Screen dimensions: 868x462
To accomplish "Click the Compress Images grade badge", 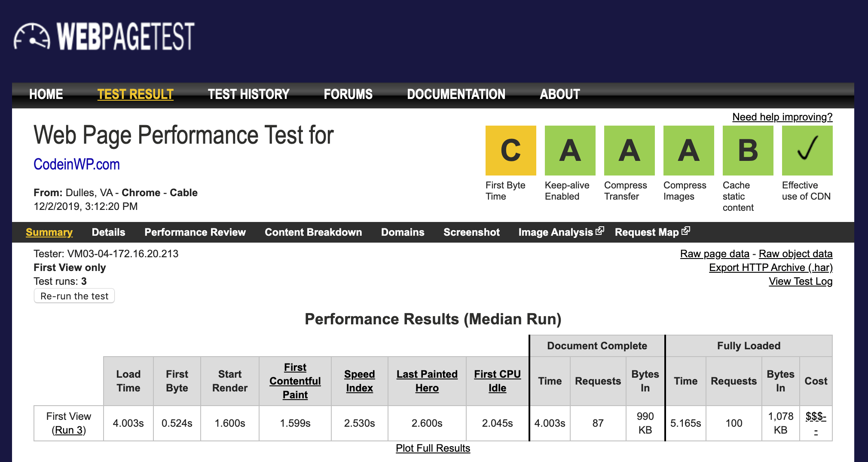I will coord(688,150).
